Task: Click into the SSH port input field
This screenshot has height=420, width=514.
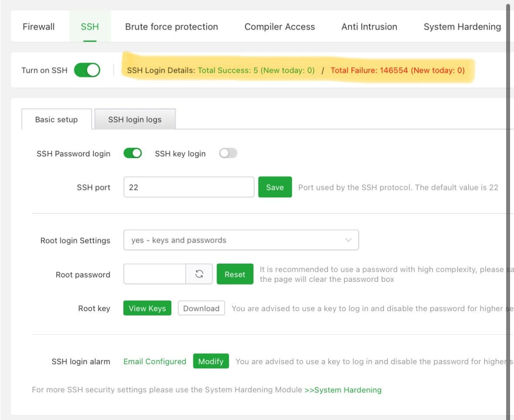Action: point(189,187)
